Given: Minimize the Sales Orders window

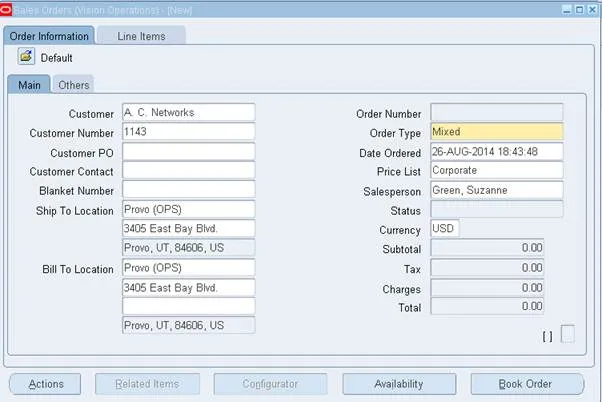Looking at the screenshot, I should coord(567,10).
